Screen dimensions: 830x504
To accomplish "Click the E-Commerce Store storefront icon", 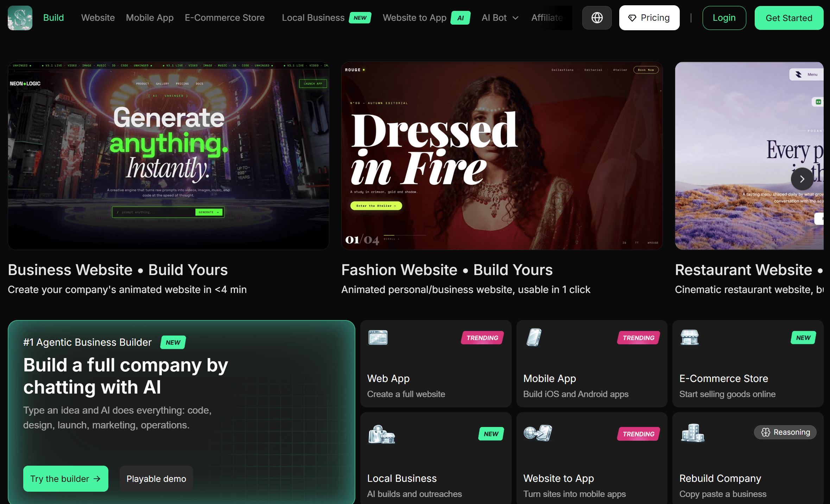I will [690, 338].
